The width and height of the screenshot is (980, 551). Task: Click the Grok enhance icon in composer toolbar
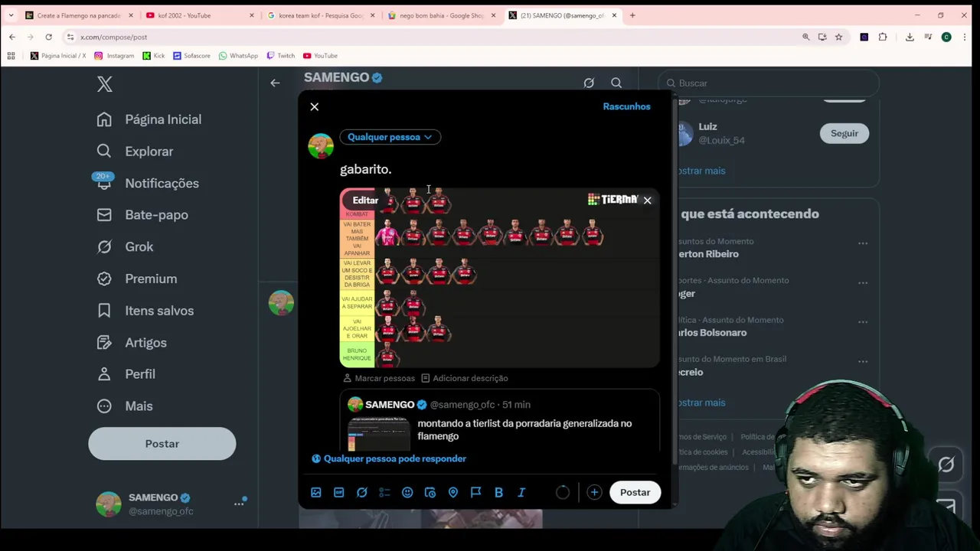(x=361, y=492)
